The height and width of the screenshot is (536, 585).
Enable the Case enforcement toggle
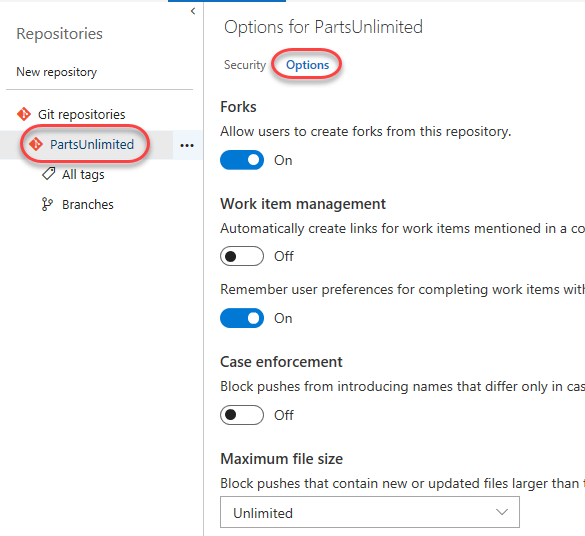242,415
